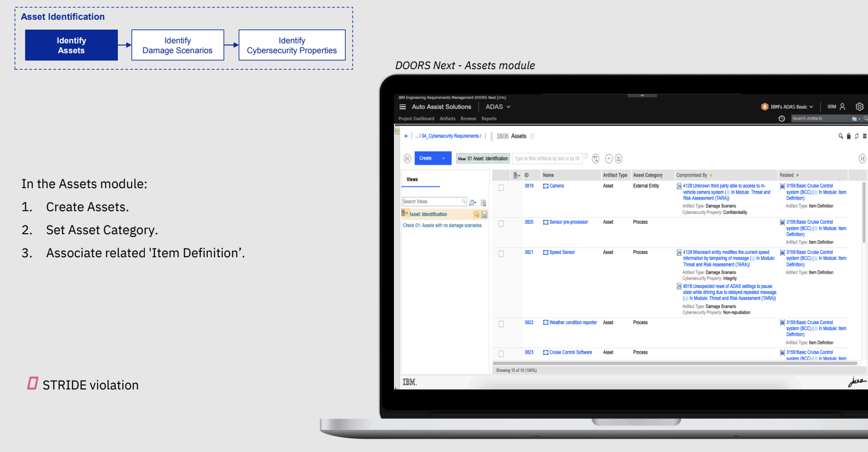Open the hamburger menu beside Auto Assist Solutions
868x452 pixels.
point(403,107)
